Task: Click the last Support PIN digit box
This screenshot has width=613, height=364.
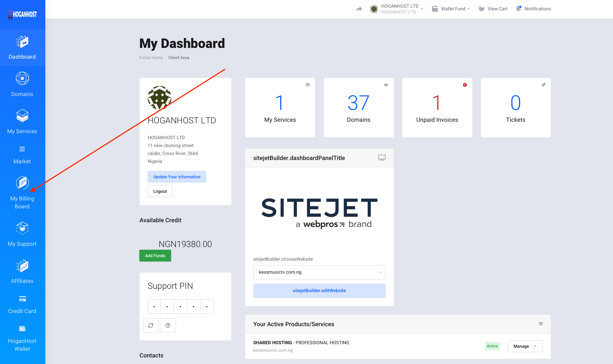Action: coord(207,307)
